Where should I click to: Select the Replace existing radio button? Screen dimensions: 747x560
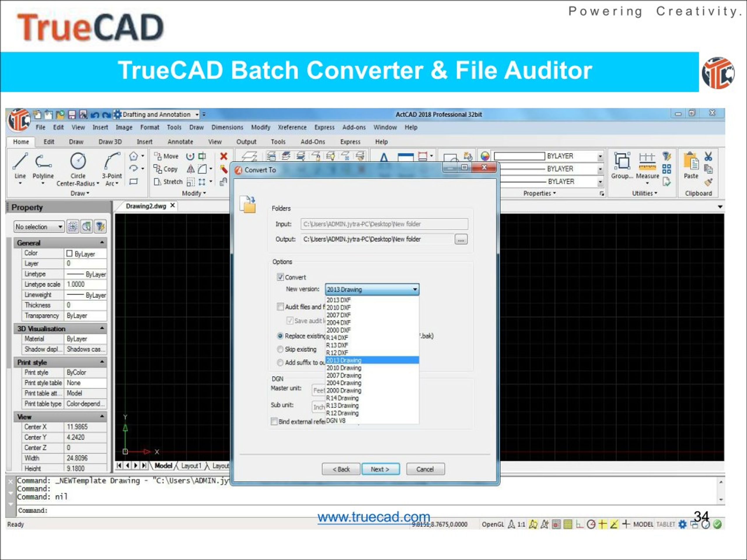coord(280,336)
